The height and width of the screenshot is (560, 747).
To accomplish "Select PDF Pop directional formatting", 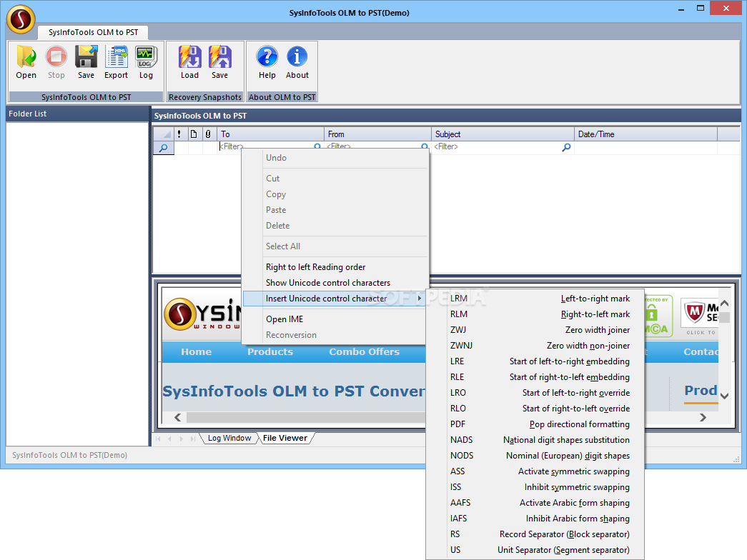I will click(535, 424).
